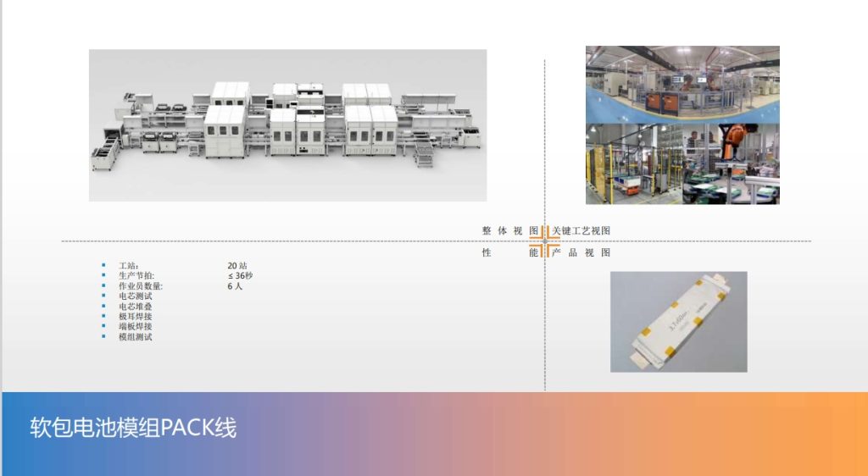Select the 作业员数量: bullet text
The height and width of the screenshot is (476, 868).
[141, 286]
